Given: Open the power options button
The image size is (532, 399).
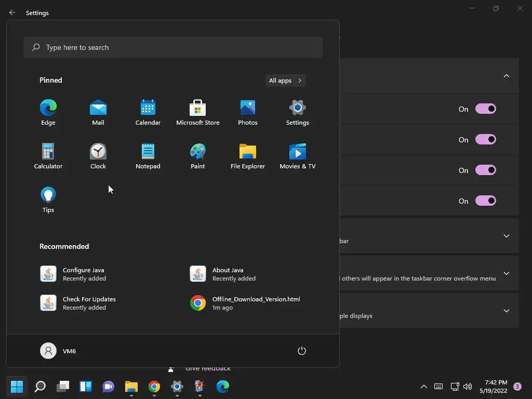Looking at the screenshot, I should [302, 351].
